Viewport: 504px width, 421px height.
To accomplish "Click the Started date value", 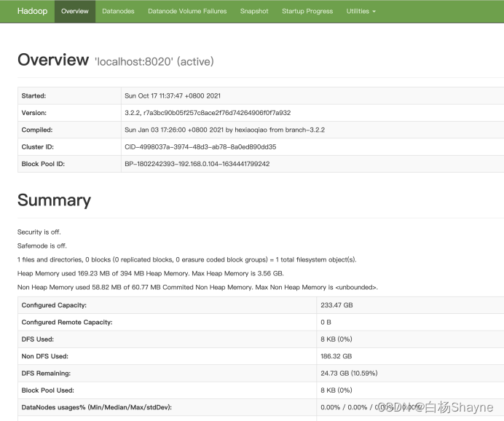I will 173,95.
